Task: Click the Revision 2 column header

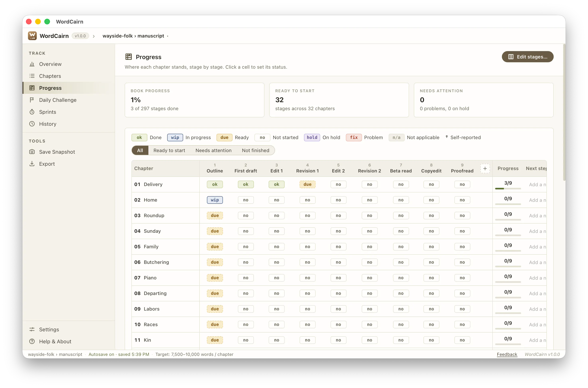Action: pyautogui.click(x=369, y=168)
